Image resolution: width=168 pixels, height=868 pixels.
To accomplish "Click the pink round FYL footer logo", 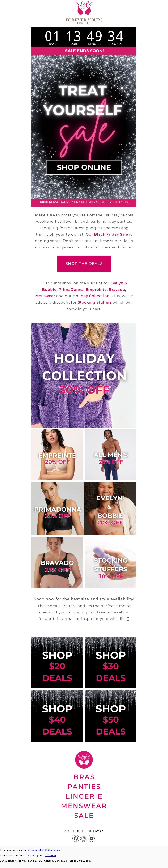I will 84,759.
